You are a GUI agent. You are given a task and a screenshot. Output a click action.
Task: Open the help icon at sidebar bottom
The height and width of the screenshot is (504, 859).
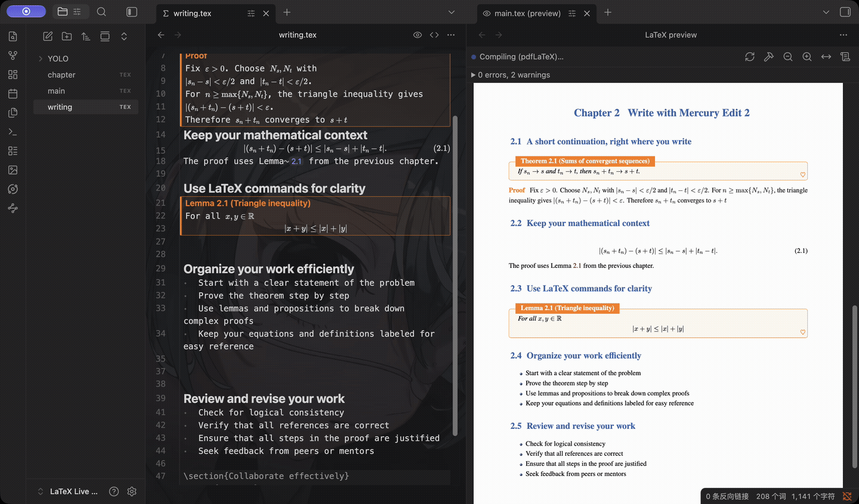pos(114,491)
